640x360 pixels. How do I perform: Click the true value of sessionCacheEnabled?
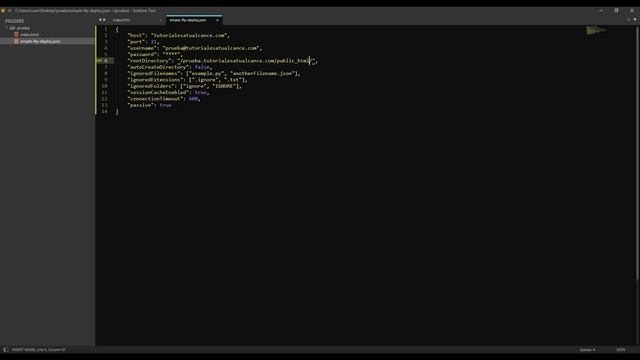pyautogui.click(x=200, y=93)
